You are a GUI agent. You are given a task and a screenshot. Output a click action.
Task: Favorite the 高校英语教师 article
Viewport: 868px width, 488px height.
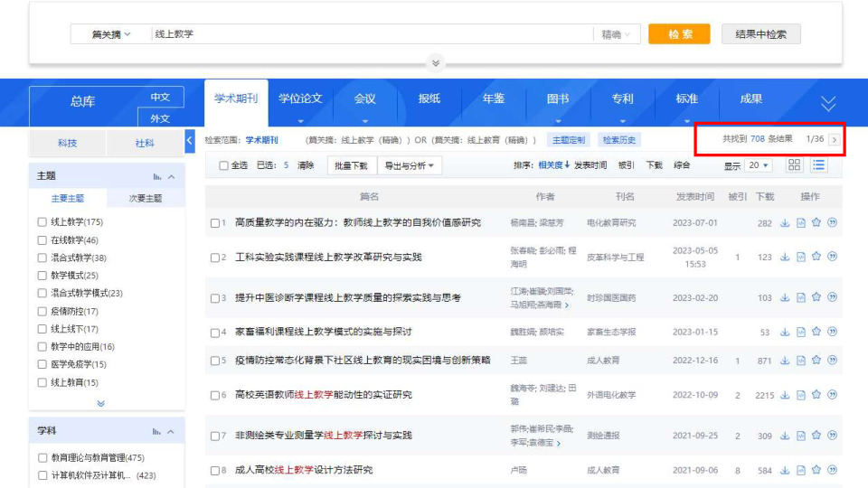click(x=816, y=395)
